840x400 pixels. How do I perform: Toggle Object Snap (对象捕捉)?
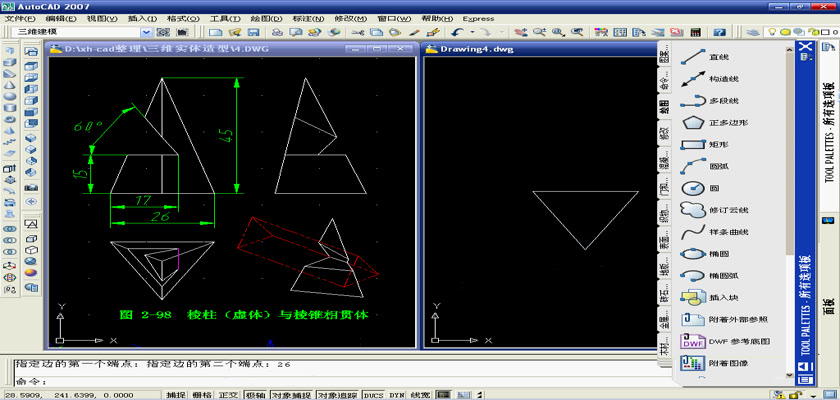(291, 395)
